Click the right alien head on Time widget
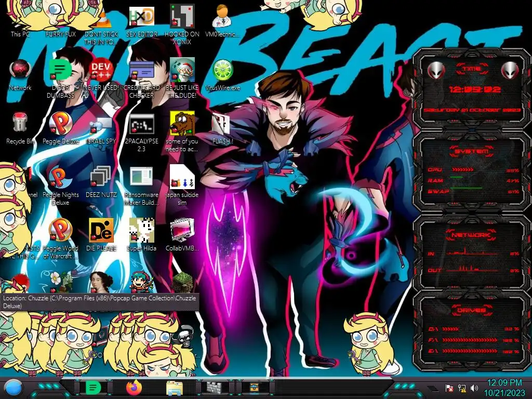This screenshot has height=399, width=532. click(510, 70)
